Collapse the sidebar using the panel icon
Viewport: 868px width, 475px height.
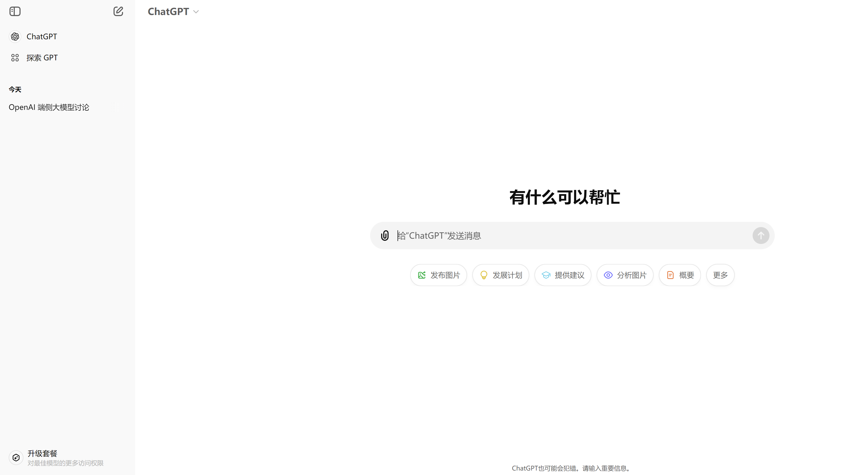15,11
